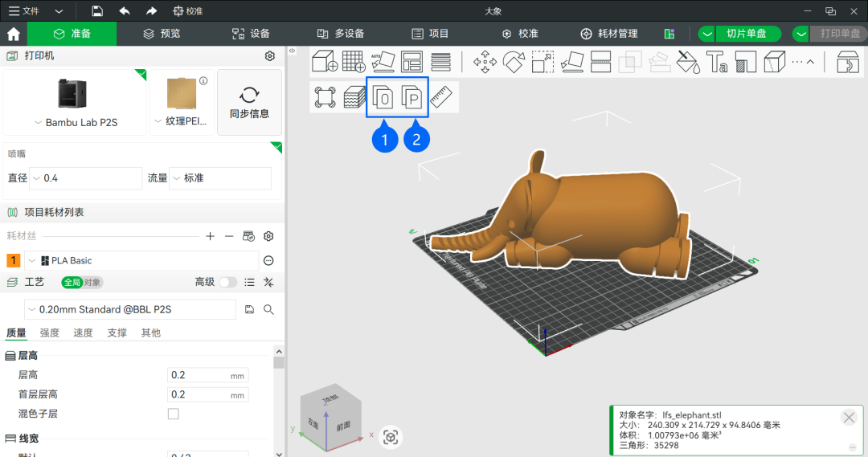
Task: Reset the camera view cube icon
Action: pyautogui.click(x=391, y=437)
